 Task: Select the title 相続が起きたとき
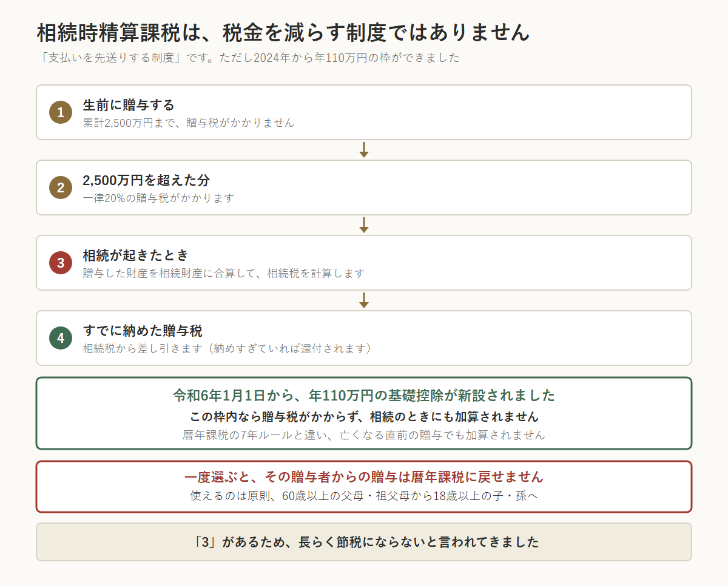click(136, 255)
